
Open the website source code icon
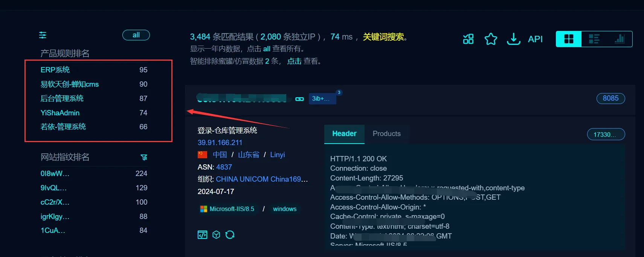tap(203, 235)
